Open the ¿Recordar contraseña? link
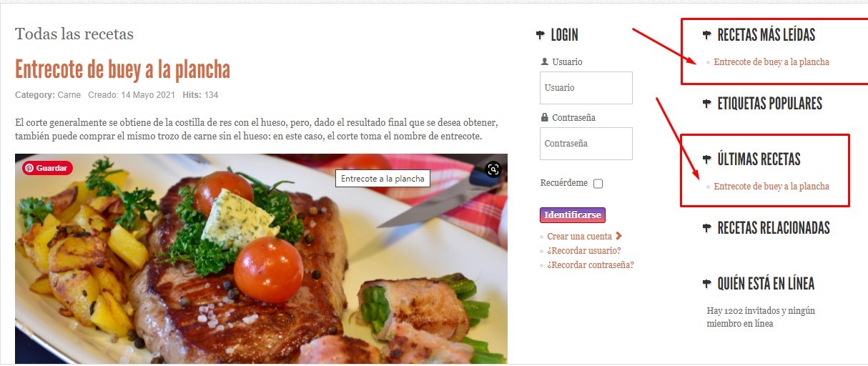This screenshot has height=366, width=868. [x=591, y=265]
